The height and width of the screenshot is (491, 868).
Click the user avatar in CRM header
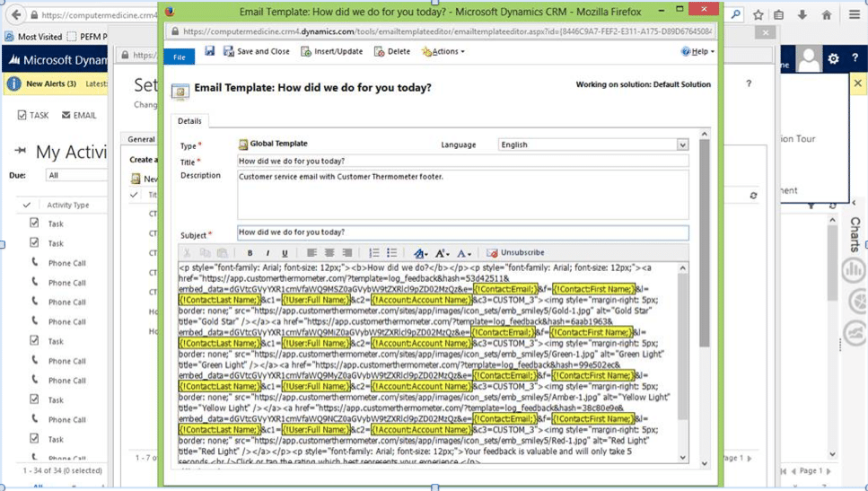tap(809, 58)
